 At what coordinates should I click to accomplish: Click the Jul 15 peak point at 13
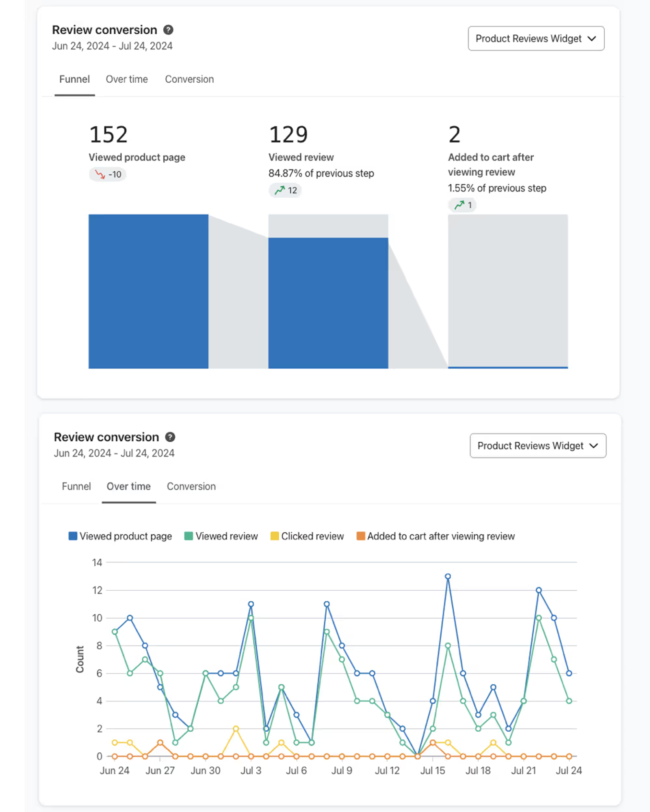click(448, 576)
